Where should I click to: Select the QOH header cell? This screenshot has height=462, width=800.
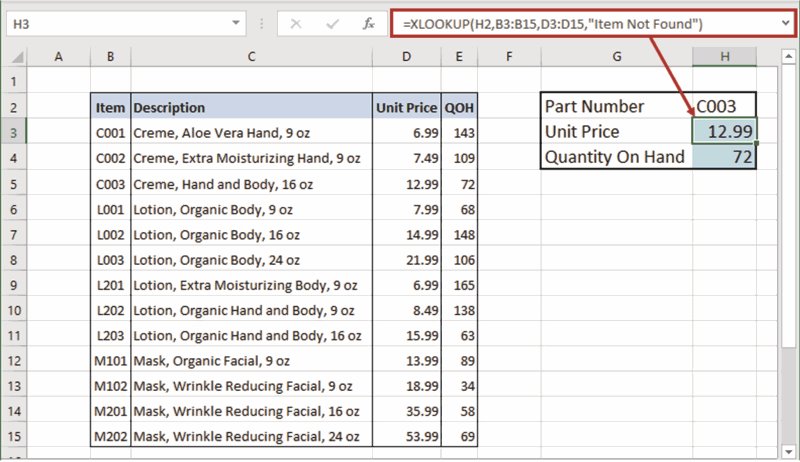click(459, 108)
